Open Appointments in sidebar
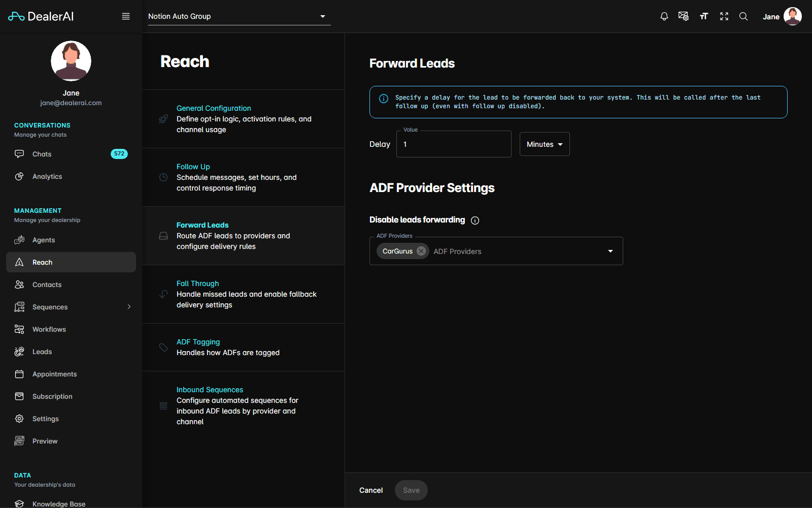 (x=71, y=374)
